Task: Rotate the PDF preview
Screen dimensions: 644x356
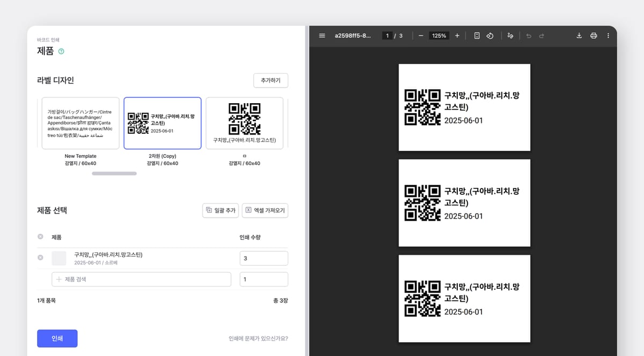Action: click(x=490, y=35)
